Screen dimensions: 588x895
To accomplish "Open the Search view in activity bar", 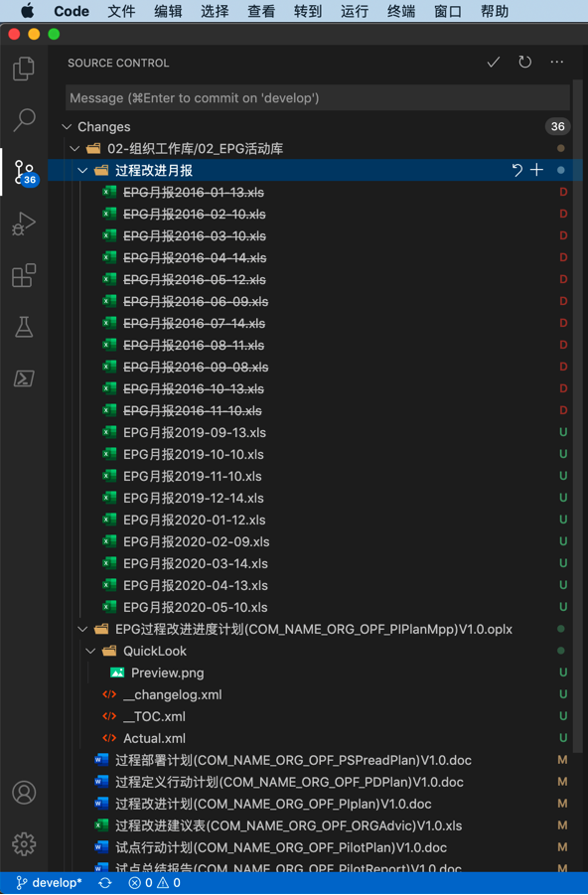I will click(x=24, y=120).
